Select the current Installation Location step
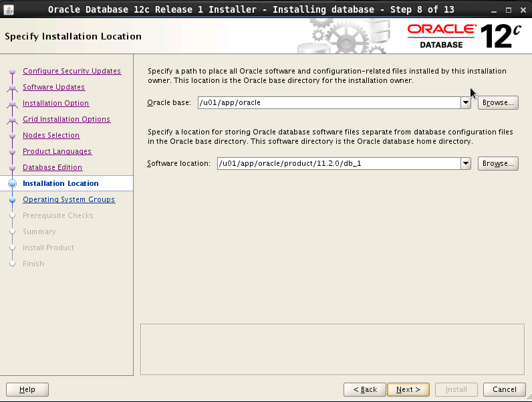The width and height of the screenshot is (532, 402). click(x=60, y=183)
